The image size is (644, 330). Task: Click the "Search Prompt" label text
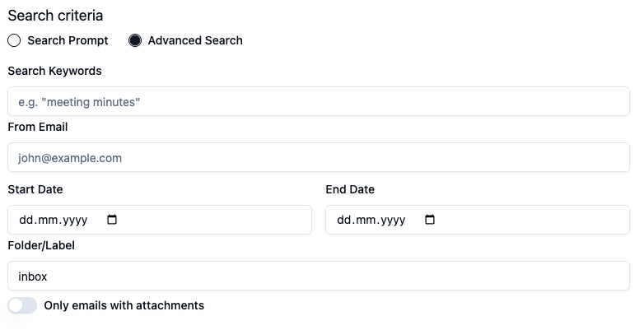(68, 40)
